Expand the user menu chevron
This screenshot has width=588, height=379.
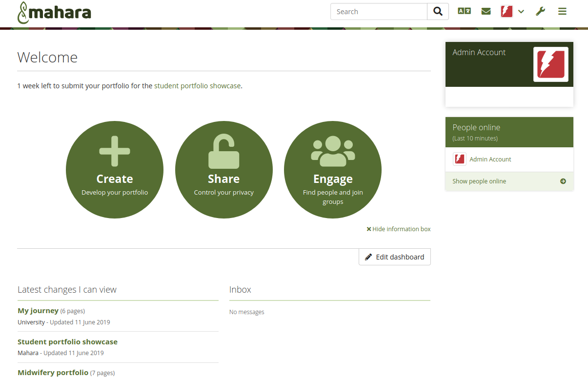tap(521, 12)
